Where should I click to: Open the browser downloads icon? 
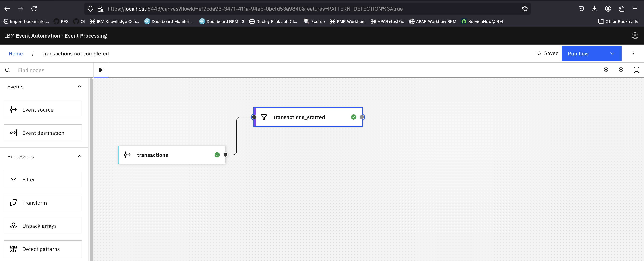tap(594, 9)
